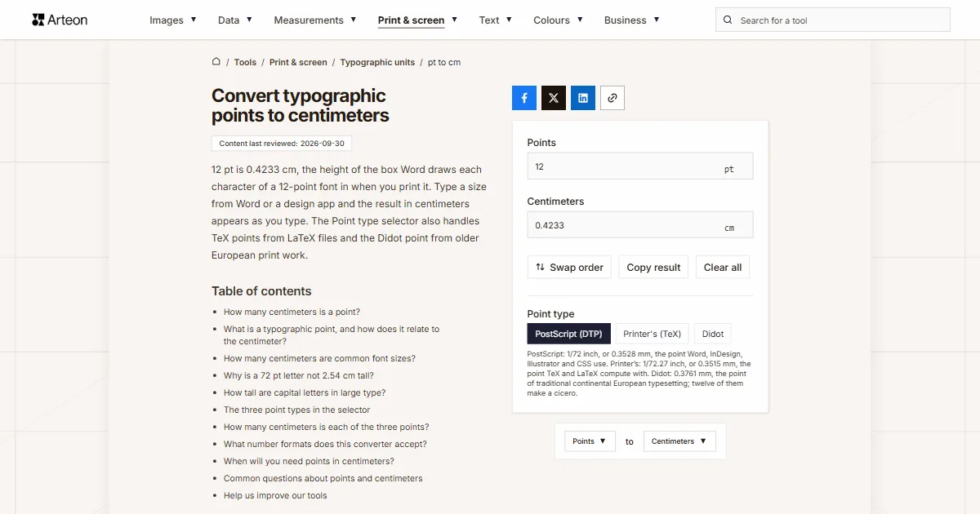
Task: Select Didot point type
Action: pyautogui.click(x=713, y=334)
